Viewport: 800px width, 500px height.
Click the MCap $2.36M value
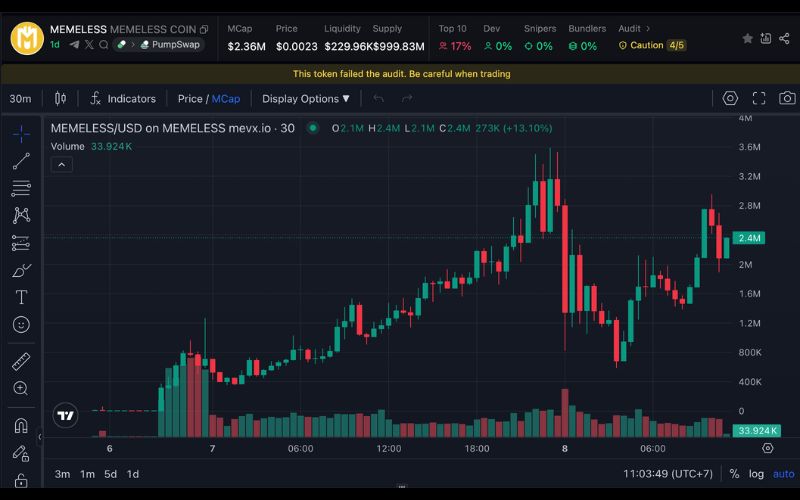[x=246, y=47]
